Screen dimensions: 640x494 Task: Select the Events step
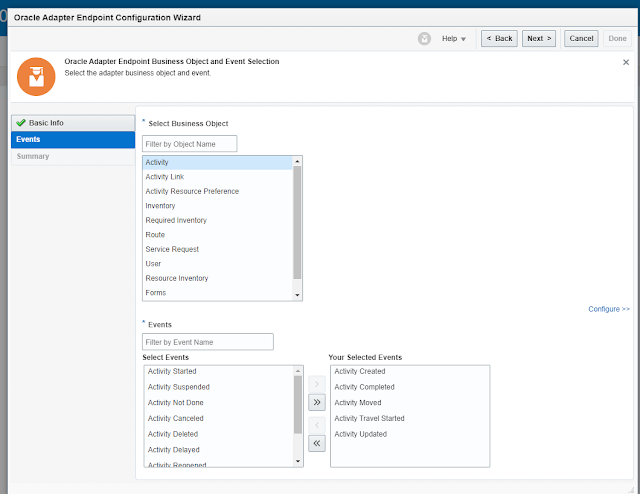(73, 140)
